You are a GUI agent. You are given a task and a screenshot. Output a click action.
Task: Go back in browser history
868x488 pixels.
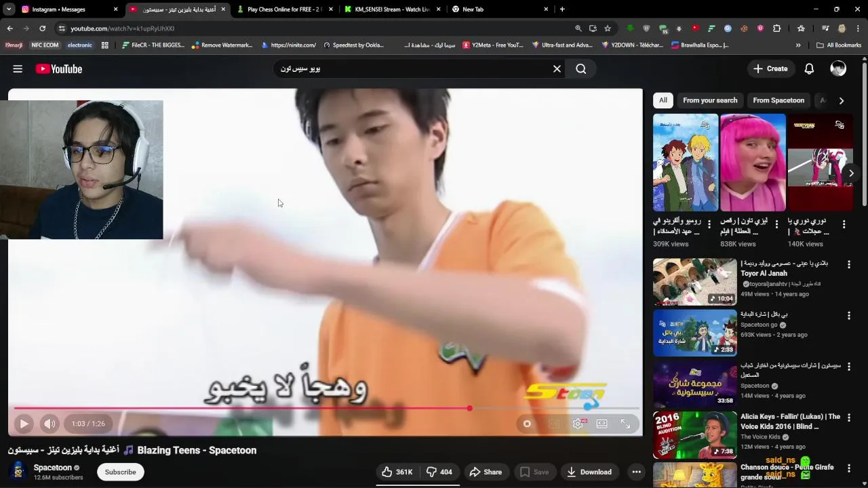click(x=9, y=28)
